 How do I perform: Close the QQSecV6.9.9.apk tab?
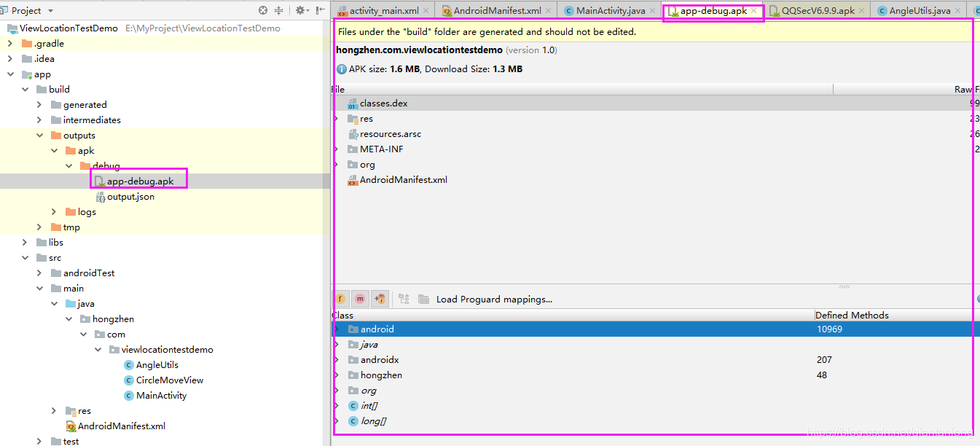[862, 11]
